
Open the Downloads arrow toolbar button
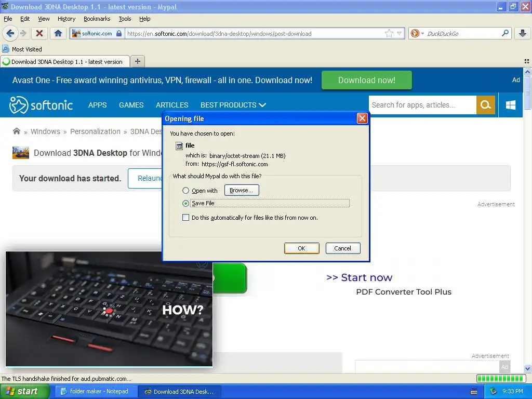pos(523,33)
